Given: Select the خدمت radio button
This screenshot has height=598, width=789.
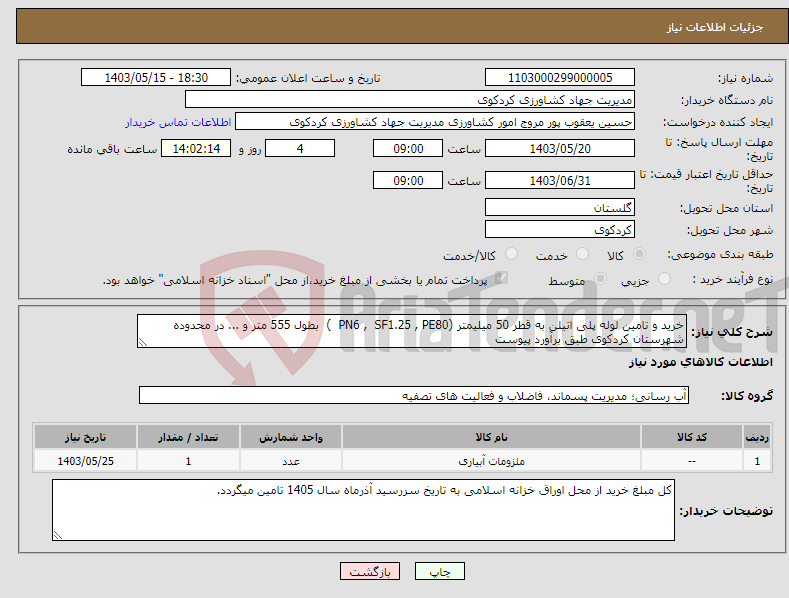Looking at the screenshot, I should coord(582,254).
